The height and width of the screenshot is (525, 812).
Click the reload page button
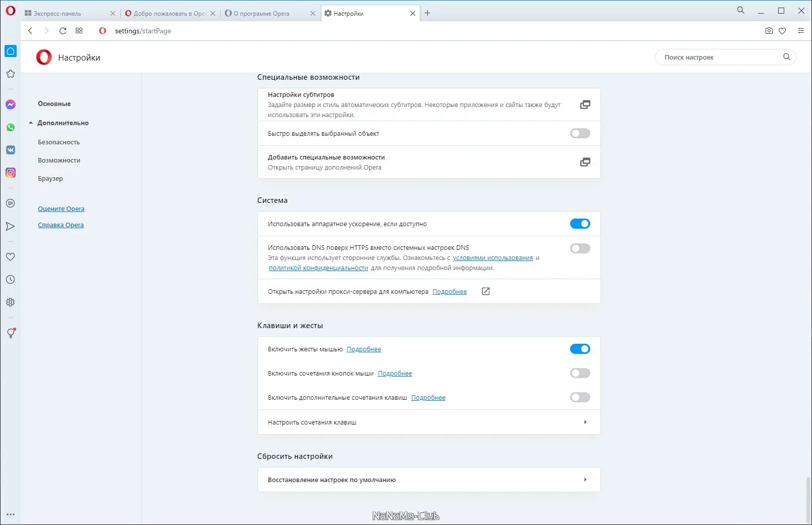[x=63, y=31]
